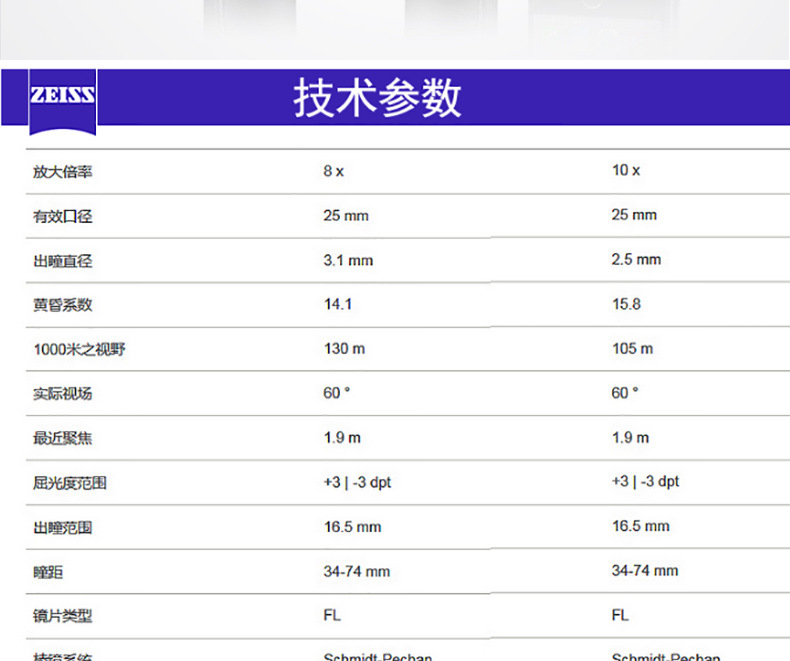
Task: Click the 130 m field of view value
Action: [x=345, y=349]
